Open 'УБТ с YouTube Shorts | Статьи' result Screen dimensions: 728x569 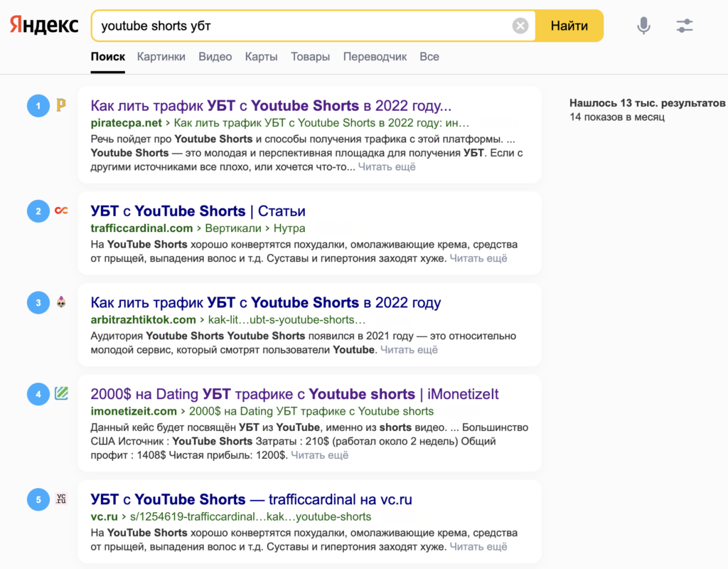click(x=198, y=211)
